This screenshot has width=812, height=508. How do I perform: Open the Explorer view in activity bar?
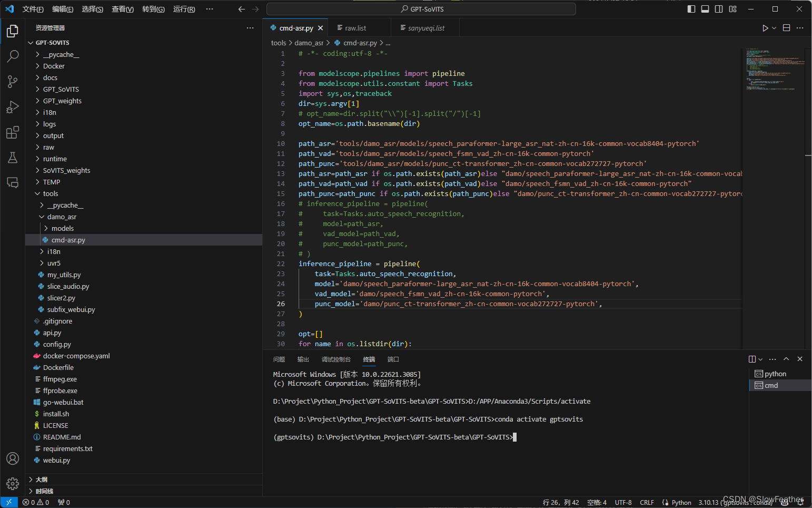[x=13, y=31]
